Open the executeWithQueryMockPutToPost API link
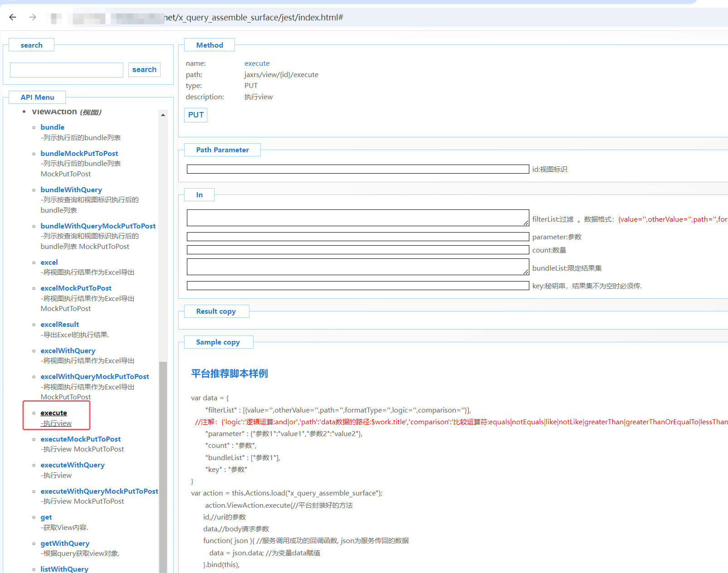The width and height of the screenshot is (728, 573). coord(99,491)
